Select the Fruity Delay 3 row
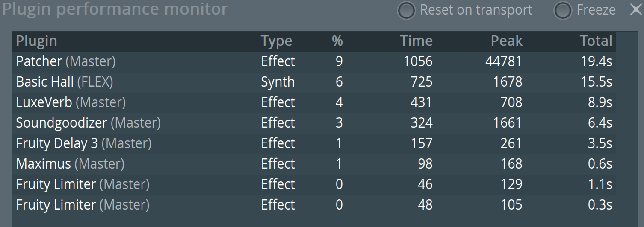 coord(314,144)
